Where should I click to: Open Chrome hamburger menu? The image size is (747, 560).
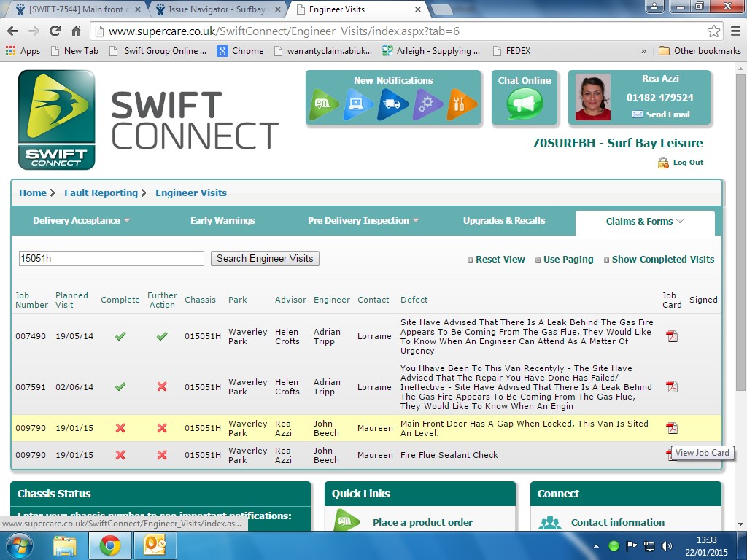735,31
